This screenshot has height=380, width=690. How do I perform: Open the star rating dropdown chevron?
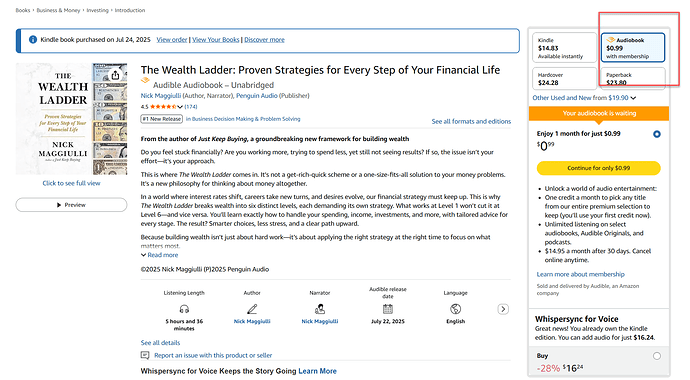[180, 106]
